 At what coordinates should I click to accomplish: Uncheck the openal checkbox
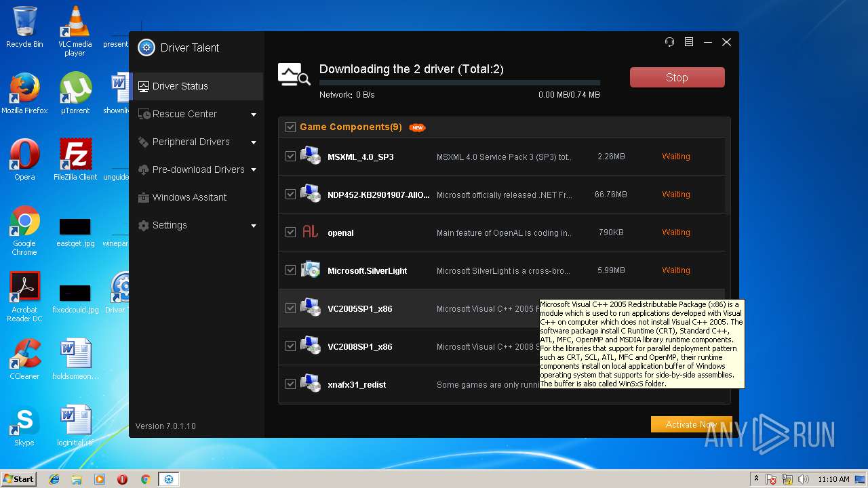290,232
